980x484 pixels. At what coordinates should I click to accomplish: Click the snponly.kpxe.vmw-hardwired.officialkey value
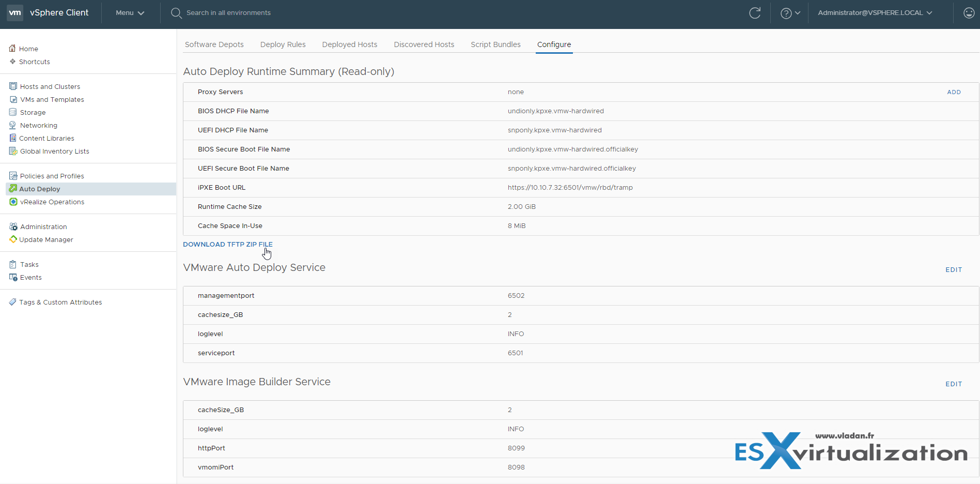[x=572, y=168]
